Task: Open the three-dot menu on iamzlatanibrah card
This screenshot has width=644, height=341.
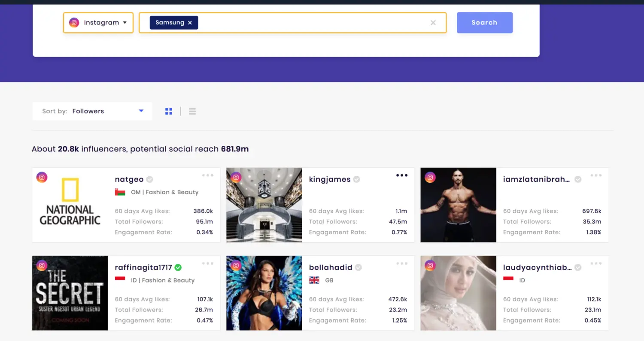Action: pos(596,175)
